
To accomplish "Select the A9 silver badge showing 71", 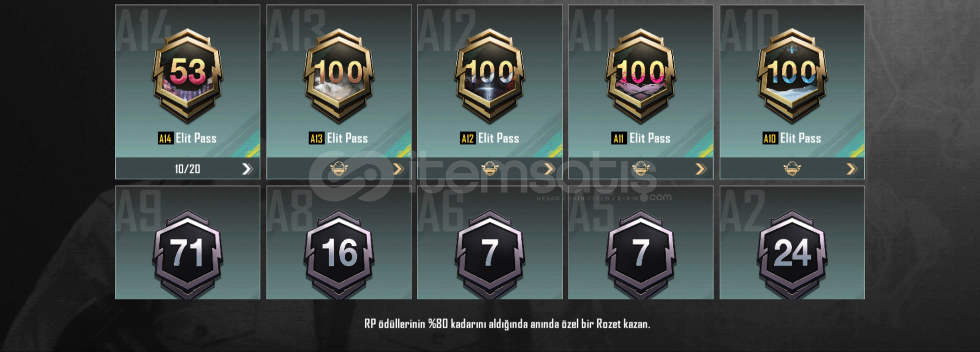I will [187, 254].
